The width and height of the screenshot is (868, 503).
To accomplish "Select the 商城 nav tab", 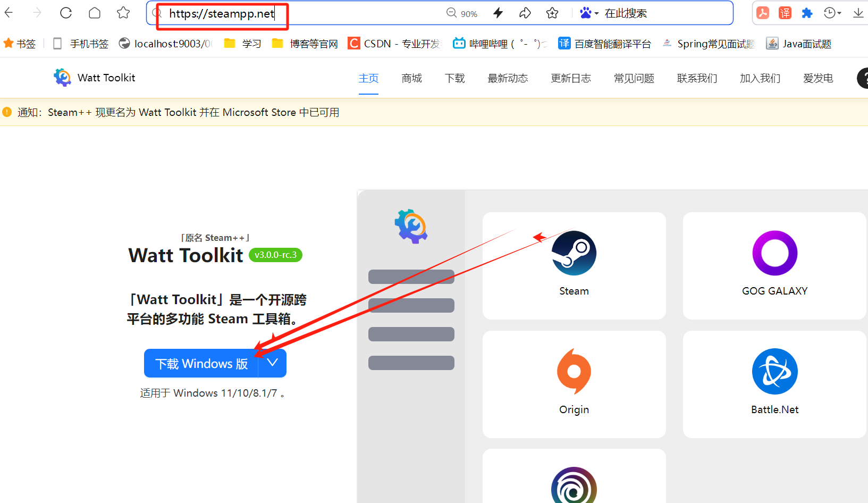I will coord(412,78).
